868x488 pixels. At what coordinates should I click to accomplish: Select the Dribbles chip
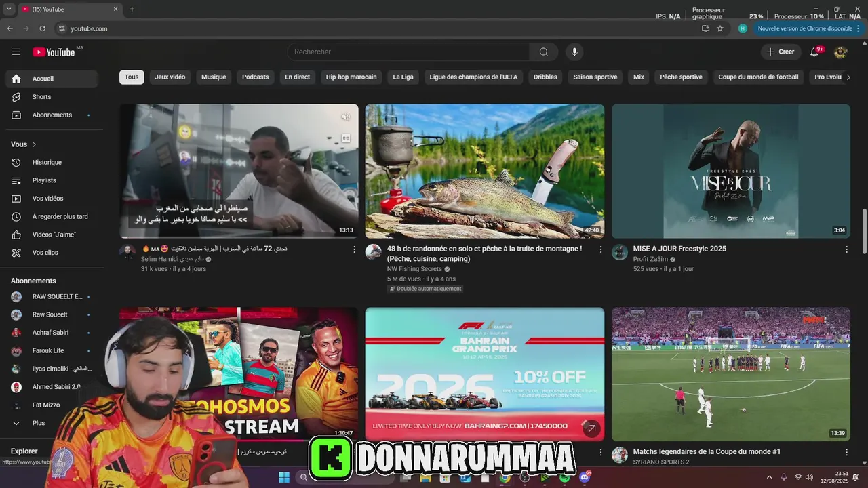[x=545, y=77]
